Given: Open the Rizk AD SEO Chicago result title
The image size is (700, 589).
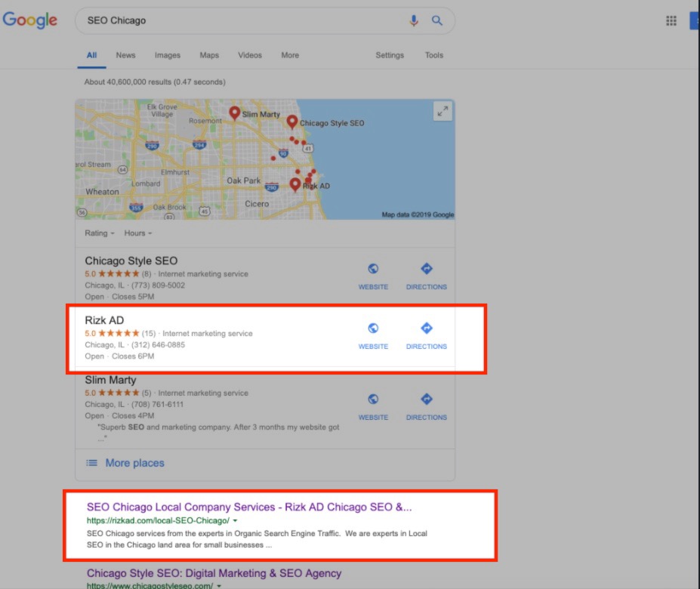Looking at the screenshot, I should pos(249,507).
